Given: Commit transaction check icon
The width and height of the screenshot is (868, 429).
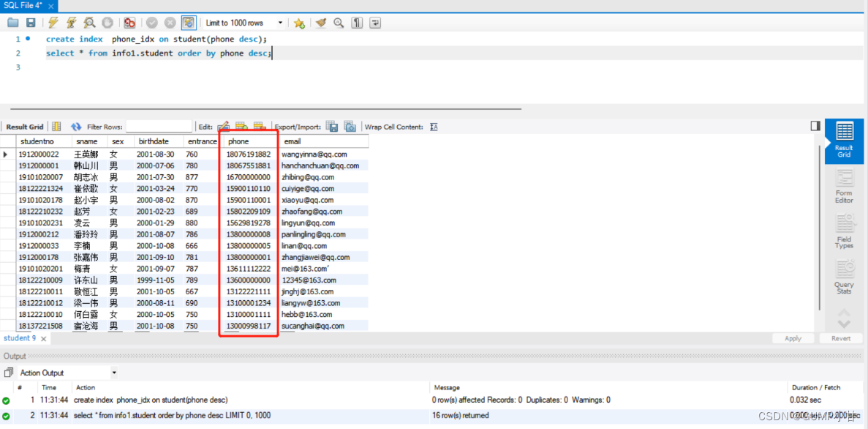Looking at the screenshot, I should 152,23.
